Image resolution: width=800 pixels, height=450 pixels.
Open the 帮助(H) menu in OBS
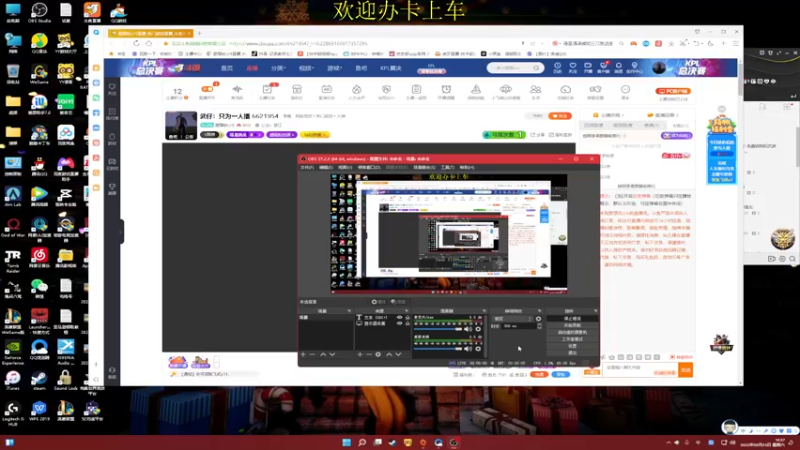467,167
